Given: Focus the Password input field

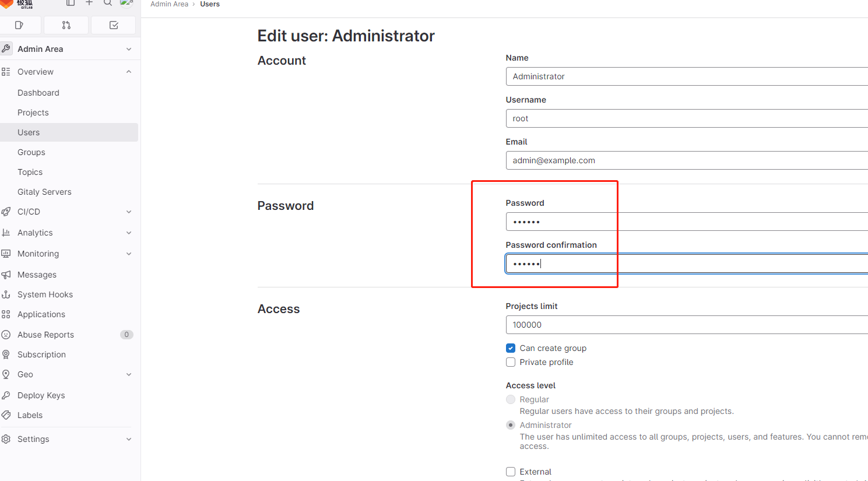Looking at the screenshot, I should coord(687,222).
